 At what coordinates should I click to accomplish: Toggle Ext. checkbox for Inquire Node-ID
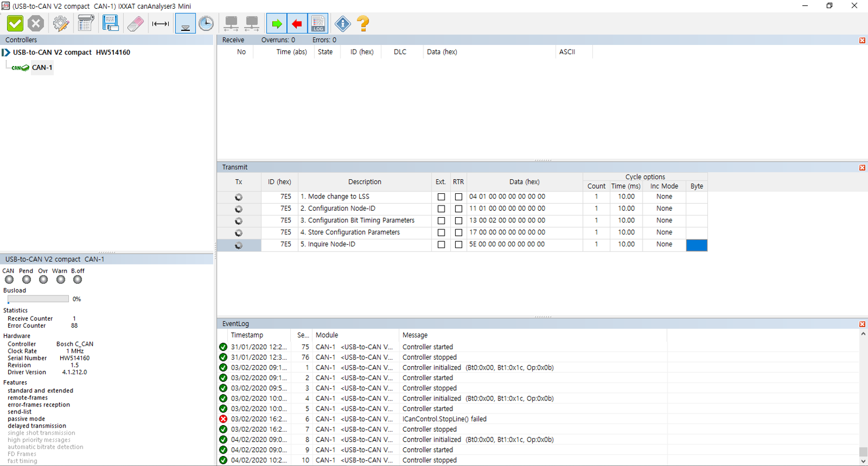(x=441, y=245)
